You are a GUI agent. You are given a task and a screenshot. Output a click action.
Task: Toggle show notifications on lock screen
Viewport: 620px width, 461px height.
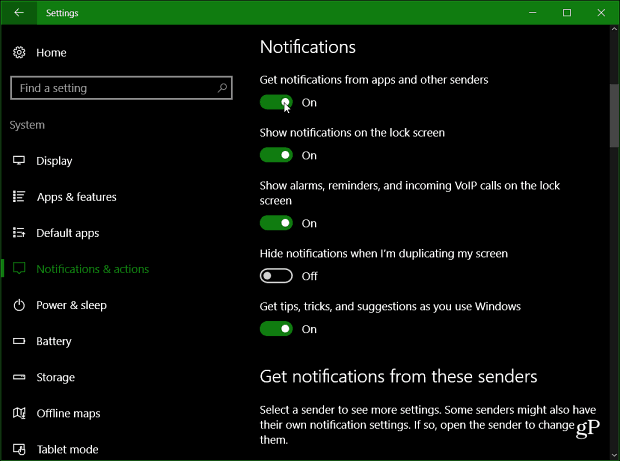(x=276, y=155)
